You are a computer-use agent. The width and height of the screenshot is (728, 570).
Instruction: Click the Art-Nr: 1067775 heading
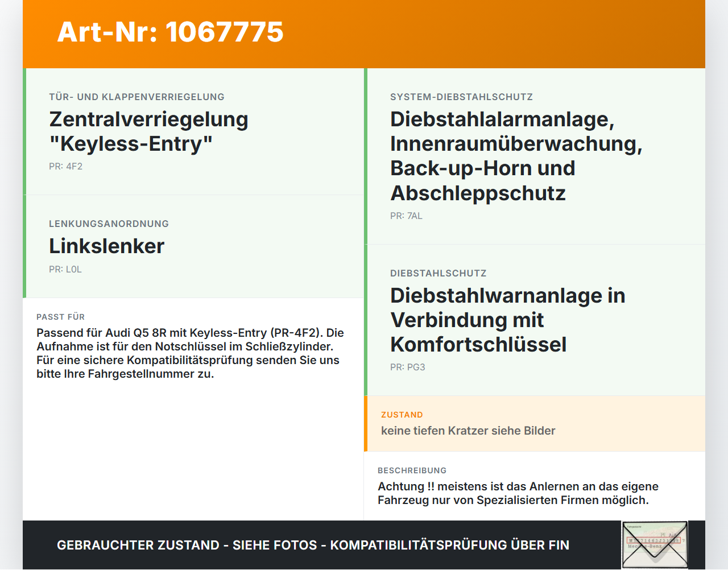pos(170,32)
